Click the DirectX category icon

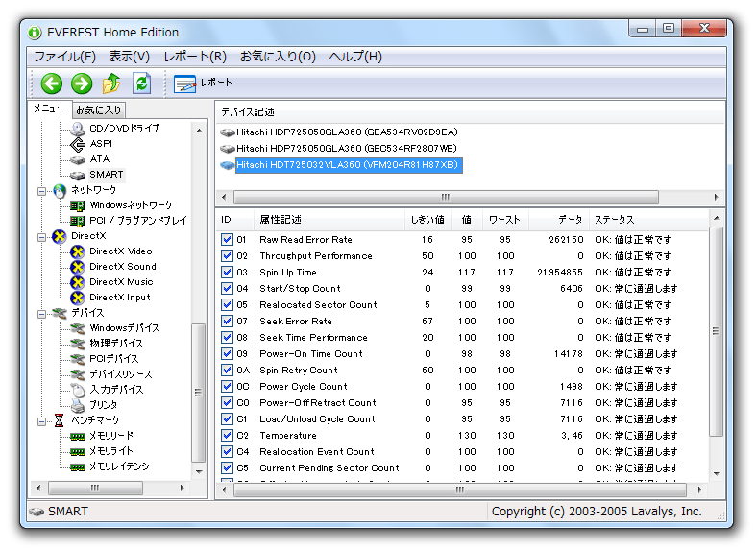point(60,236)
